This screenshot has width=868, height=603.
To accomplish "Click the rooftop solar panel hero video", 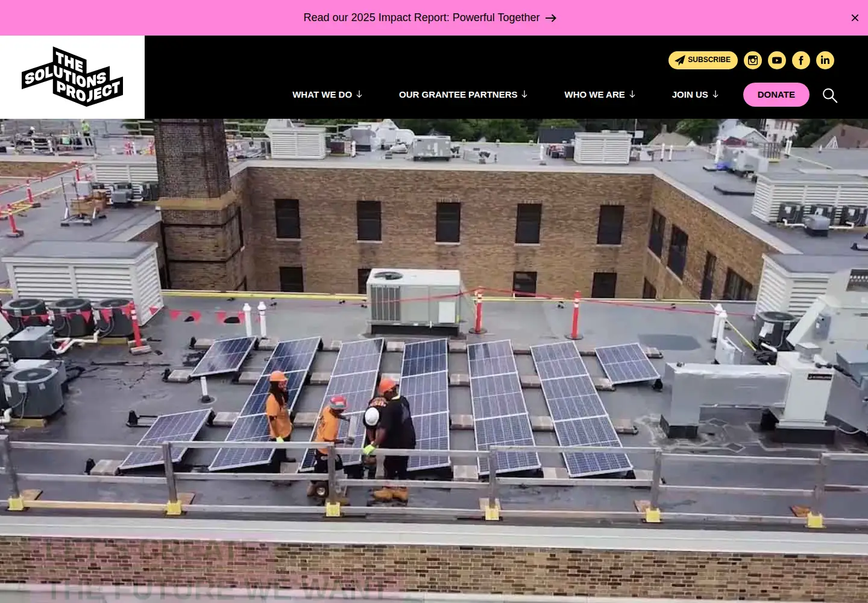I will pos(434,361).
